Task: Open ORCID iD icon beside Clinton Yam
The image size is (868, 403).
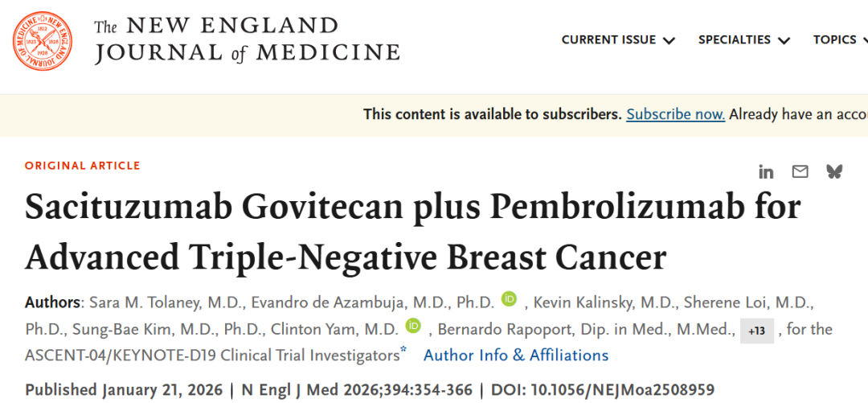Action: [413, 326]
